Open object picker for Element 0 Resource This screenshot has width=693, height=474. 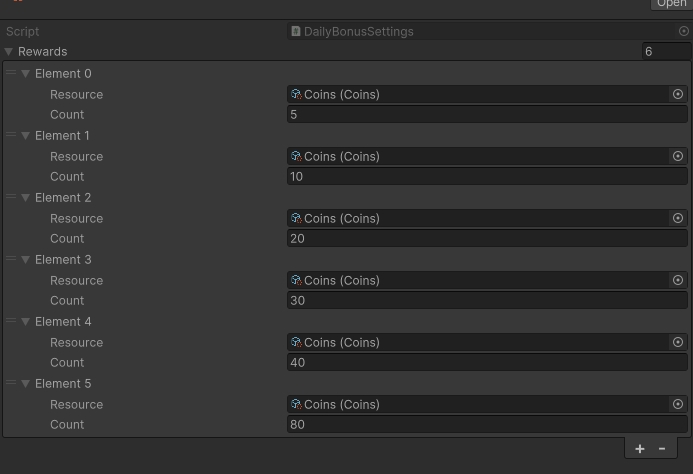point(678,94)
